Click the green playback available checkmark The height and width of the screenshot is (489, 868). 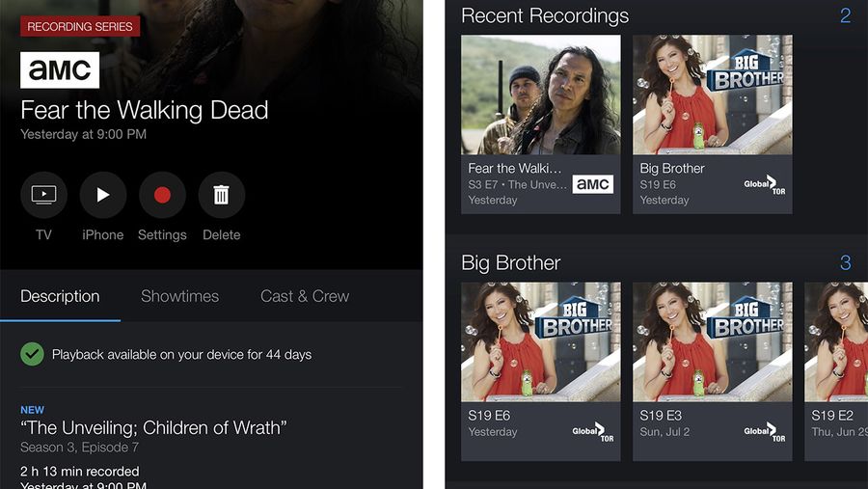32,354
